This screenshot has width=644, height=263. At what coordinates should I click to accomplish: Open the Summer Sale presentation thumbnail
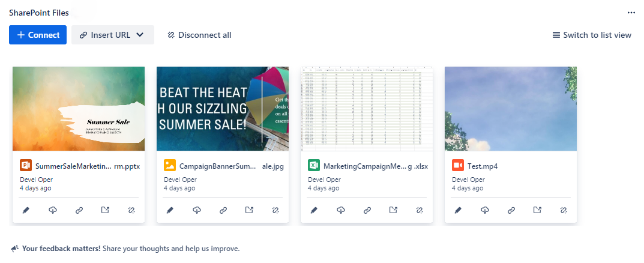(79, 109)
